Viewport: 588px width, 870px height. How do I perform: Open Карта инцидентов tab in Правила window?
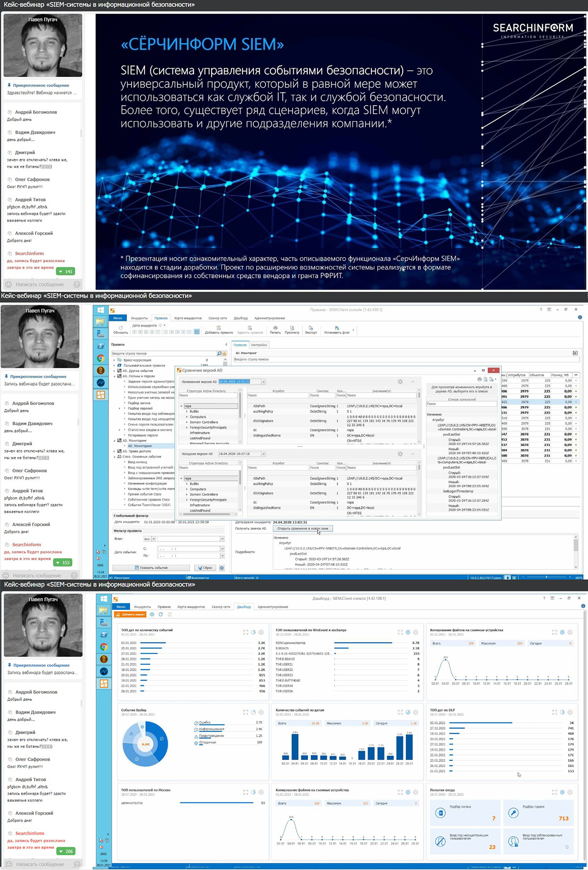tap(188, 318)
